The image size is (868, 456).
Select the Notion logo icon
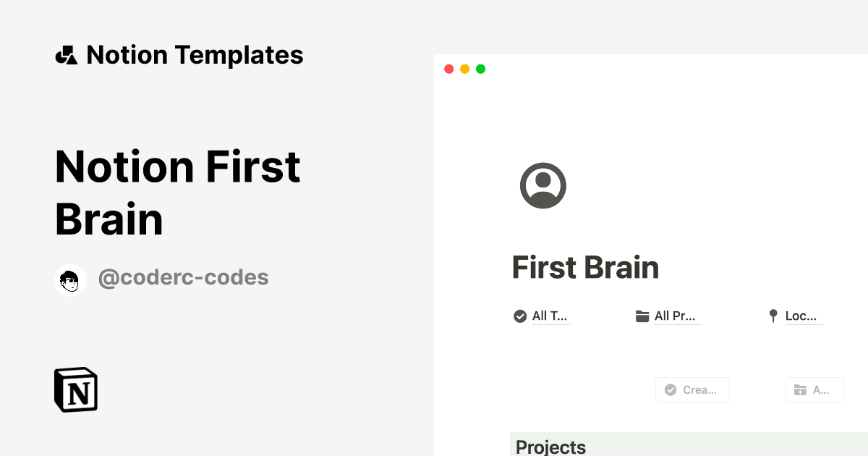click(x=75, y=389)
